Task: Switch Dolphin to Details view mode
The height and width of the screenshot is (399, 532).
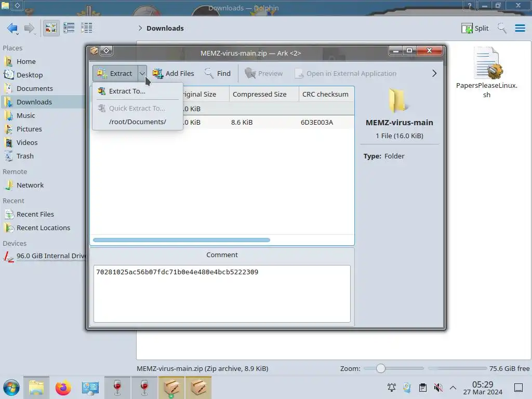Action: [87, 28]
